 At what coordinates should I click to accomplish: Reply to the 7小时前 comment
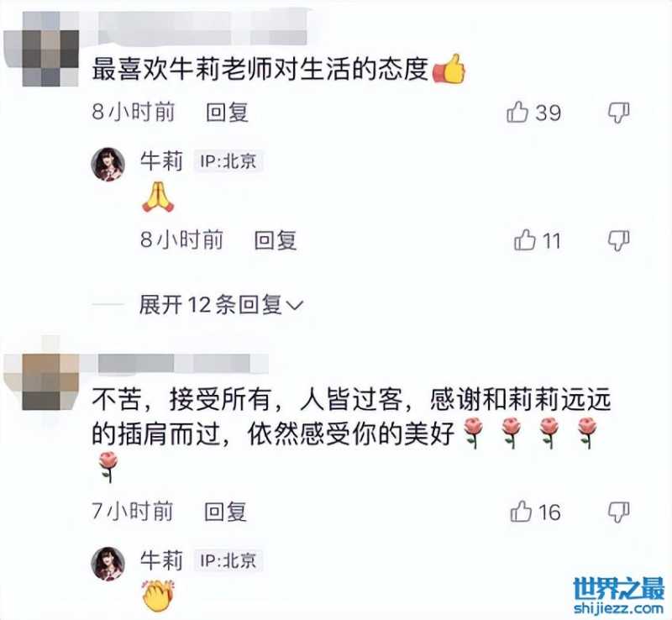(225, 512)
